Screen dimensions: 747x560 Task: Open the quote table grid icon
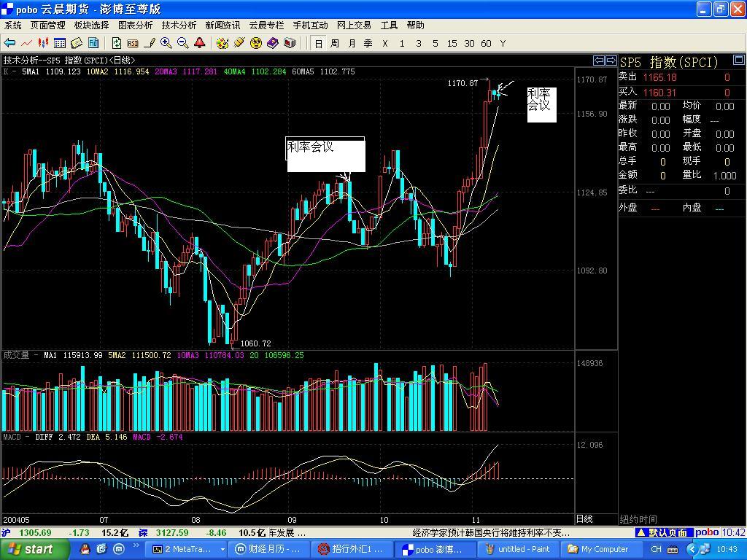(x=60, y=43)
